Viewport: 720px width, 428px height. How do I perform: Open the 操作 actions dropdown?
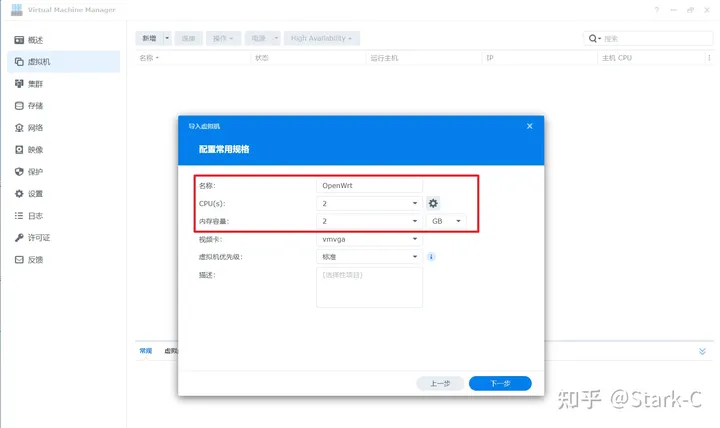click(223, 38)
